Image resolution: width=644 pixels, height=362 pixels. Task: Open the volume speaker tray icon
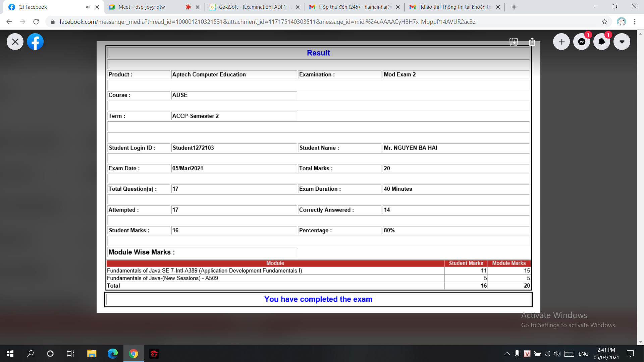pyautogui.click(x=557, y=354)
